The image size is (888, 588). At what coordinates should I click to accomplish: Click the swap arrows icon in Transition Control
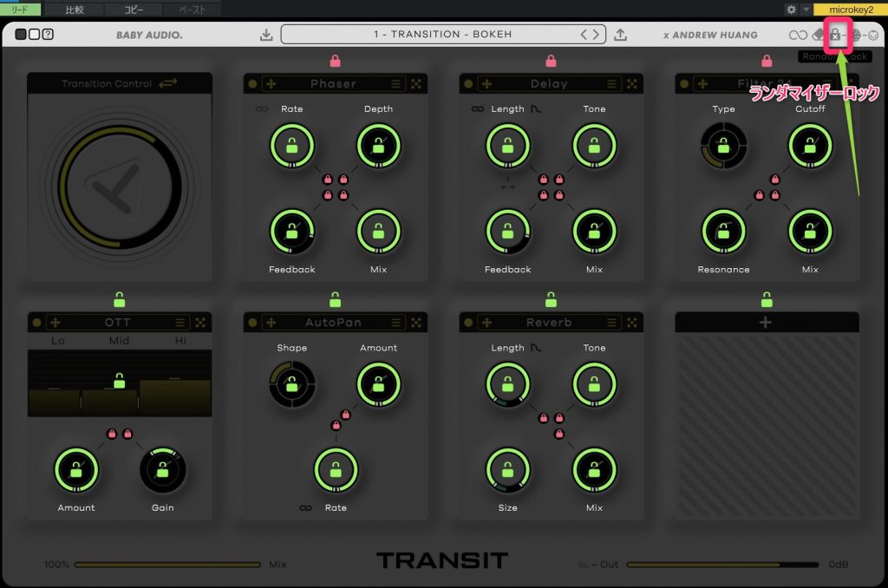[168, 83]
